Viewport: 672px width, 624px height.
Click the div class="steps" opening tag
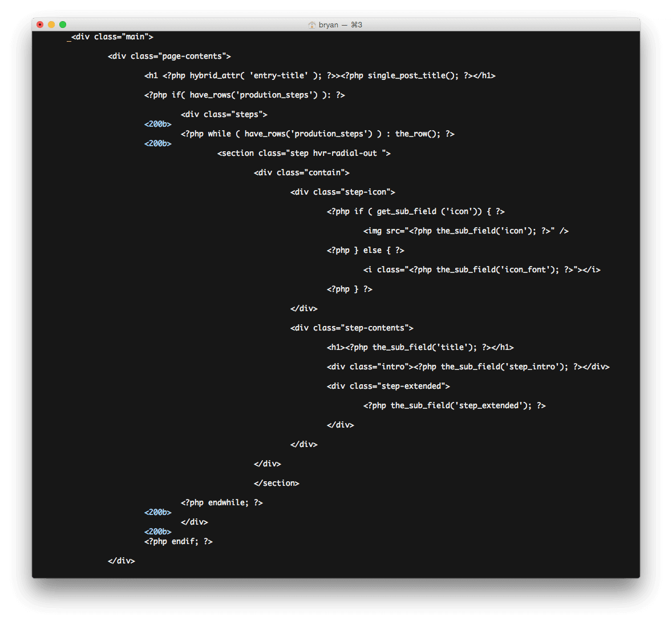224,114
